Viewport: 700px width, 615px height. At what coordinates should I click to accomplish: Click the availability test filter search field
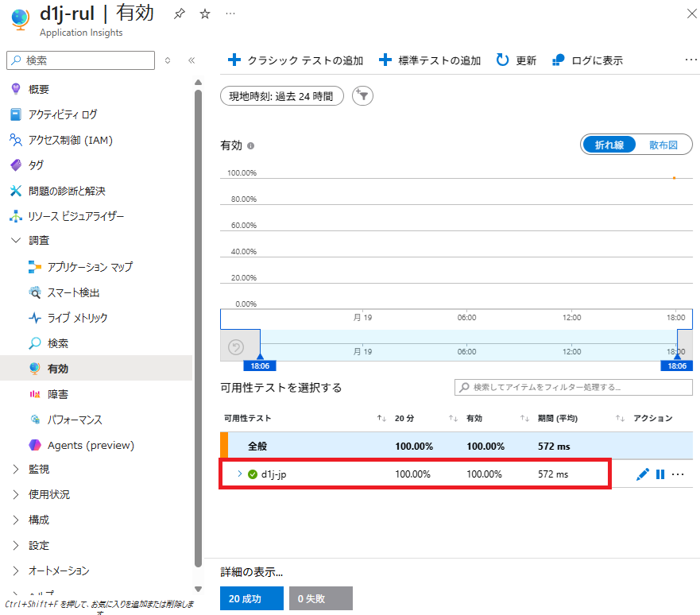[574, 387]
